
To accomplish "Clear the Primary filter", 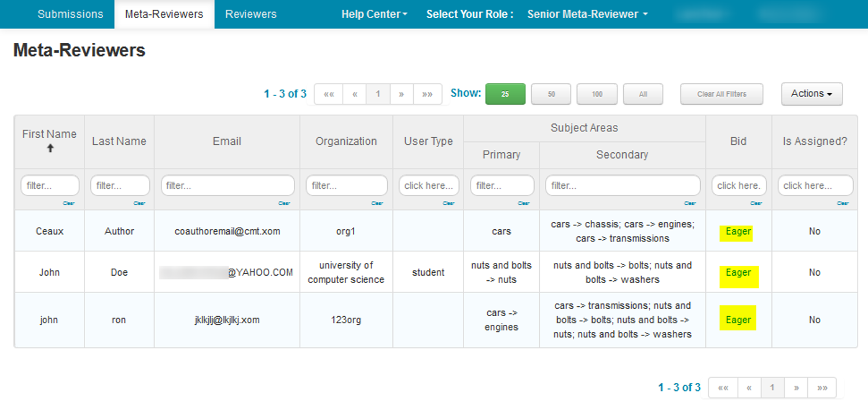I will point(524,203).
